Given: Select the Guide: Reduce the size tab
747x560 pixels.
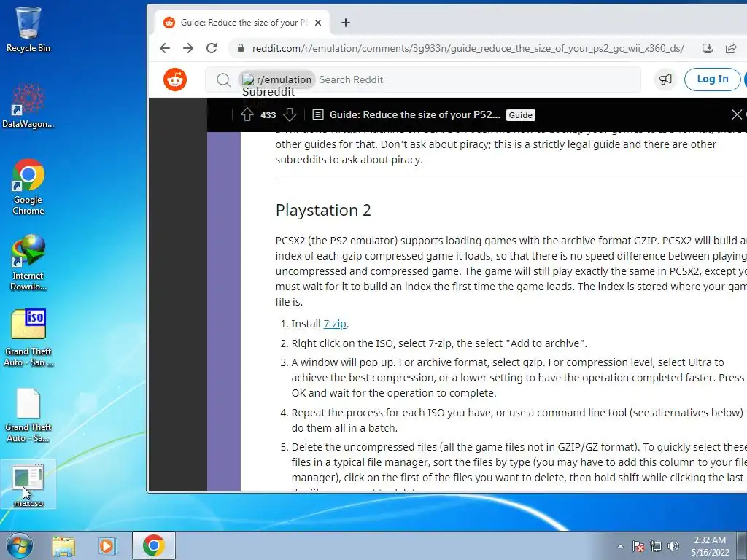Looking at the screenshot, I should [x=243, y=23].
